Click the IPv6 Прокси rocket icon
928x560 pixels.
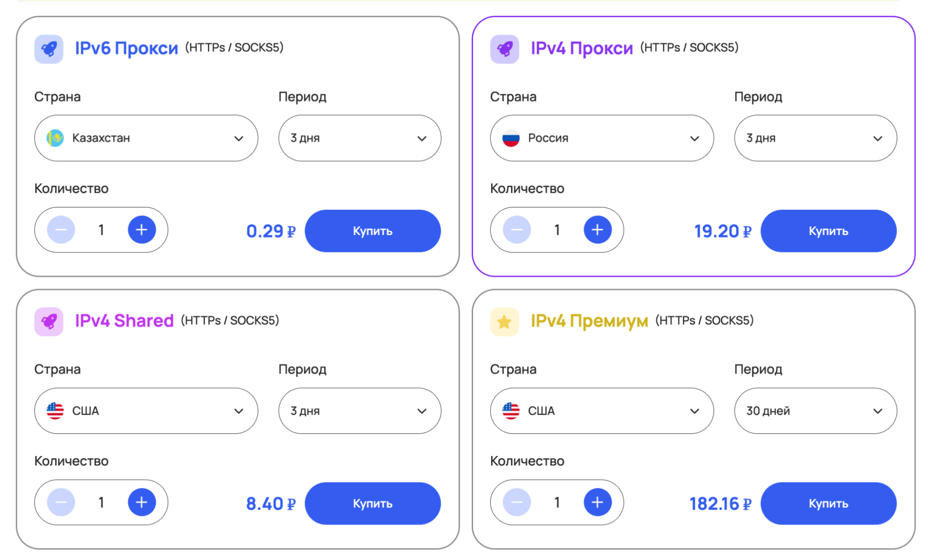tap(49, 49)
